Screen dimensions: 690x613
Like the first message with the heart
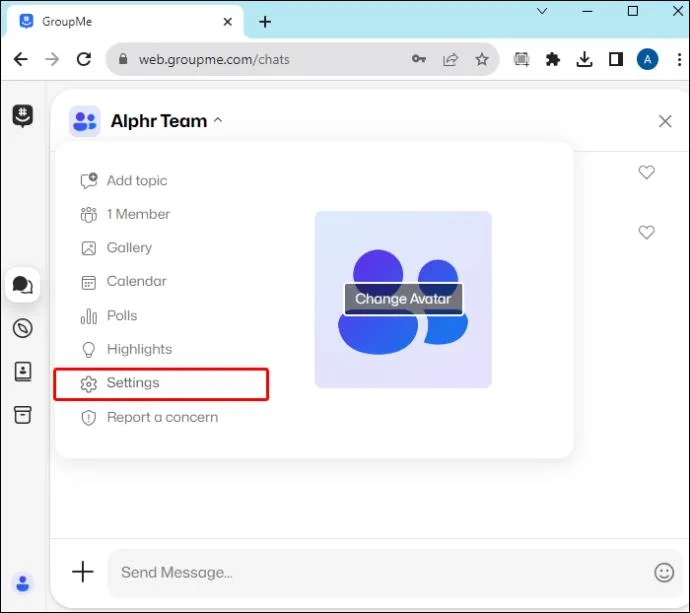[x=646, y=172]
